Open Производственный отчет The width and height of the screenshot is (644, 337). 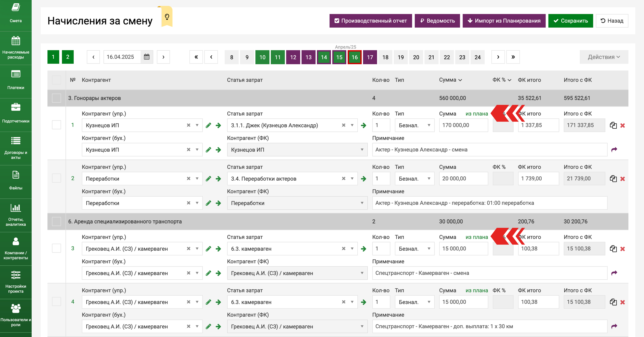click(x=371, y=21)
